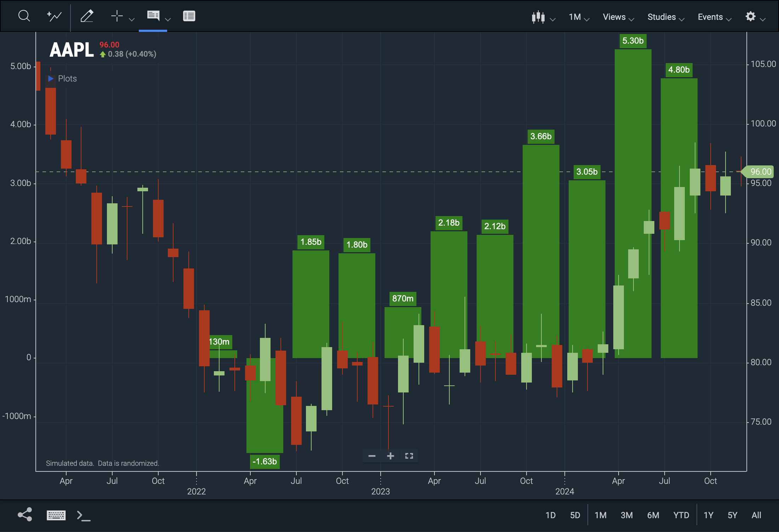Set range to YTD
This screenshot has height=532, width=779.
pos(681,515)
